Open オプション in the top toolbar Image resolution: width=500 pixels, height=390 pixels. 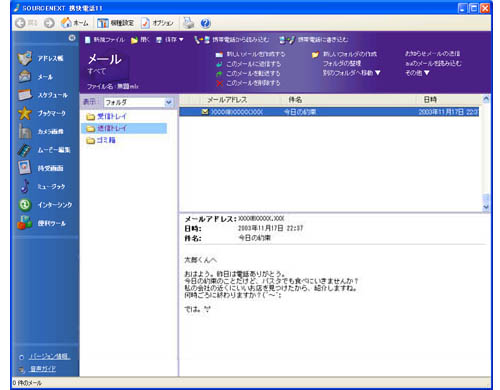[x=157, y=23]
